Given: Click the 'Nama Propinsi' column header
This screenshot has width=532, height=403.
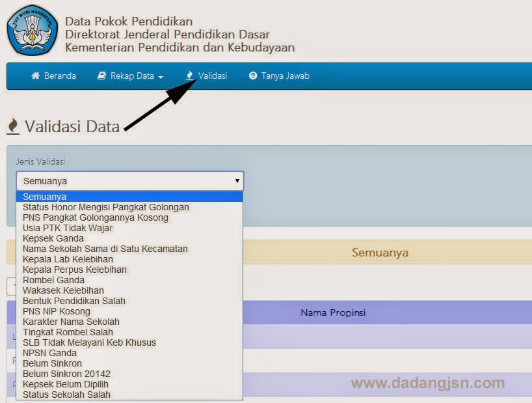Looking at the screenshot, I should click(332, 313).
